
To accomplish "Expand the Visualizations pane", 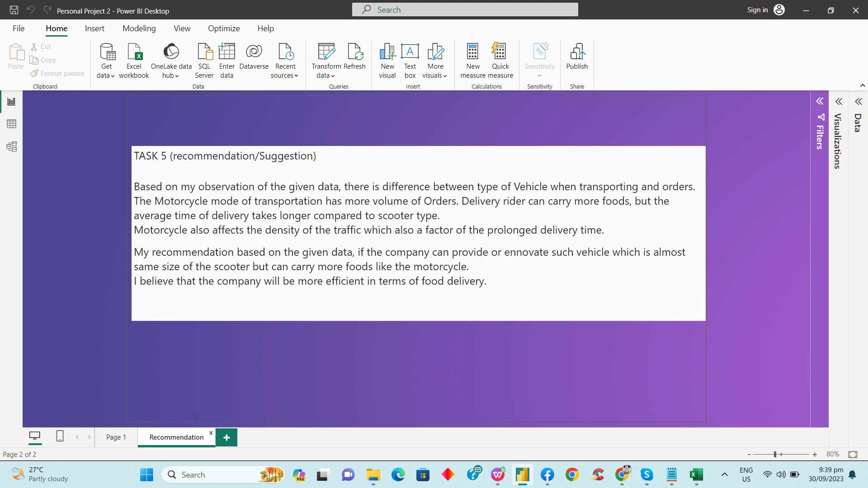I will click(839, 102).
